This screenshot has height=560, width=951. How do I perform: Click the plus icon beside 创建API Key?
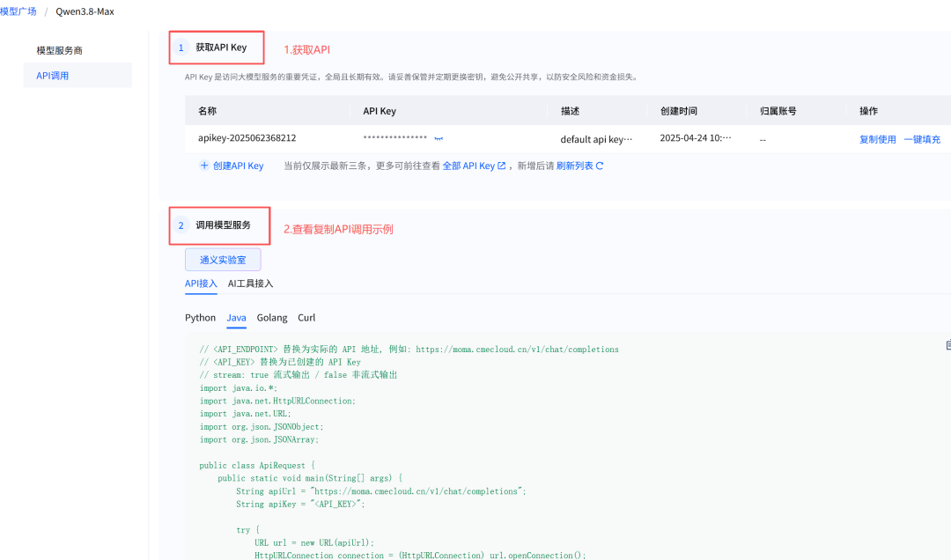pos(204,165)
